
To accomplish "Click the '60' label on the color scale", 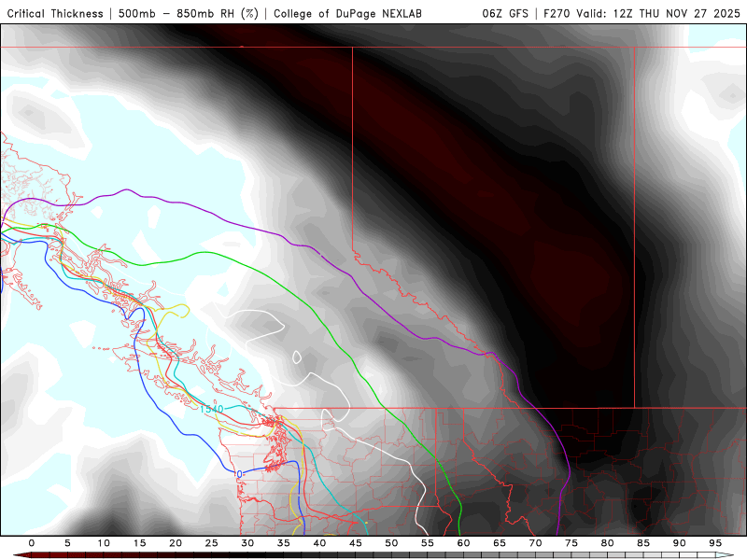I will (x=463, y=543).
